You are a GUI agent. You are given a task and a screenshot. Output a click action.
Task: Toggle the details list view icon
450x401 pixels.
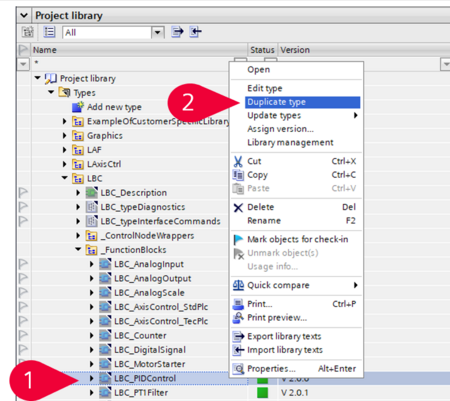coord(49,32)
